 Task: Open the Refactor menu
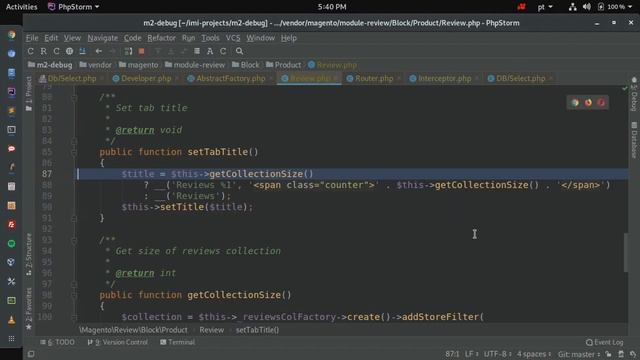click(161, 38)
